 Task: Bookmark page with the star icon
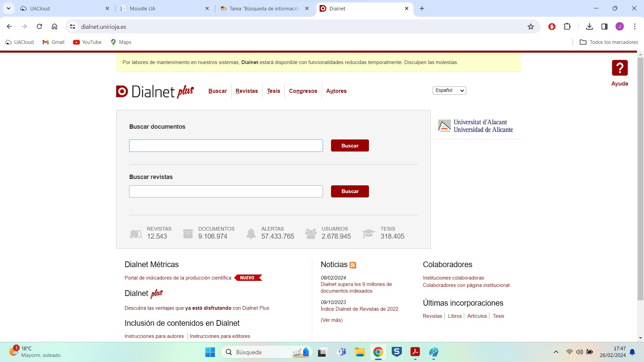click(x=531, y=26)
